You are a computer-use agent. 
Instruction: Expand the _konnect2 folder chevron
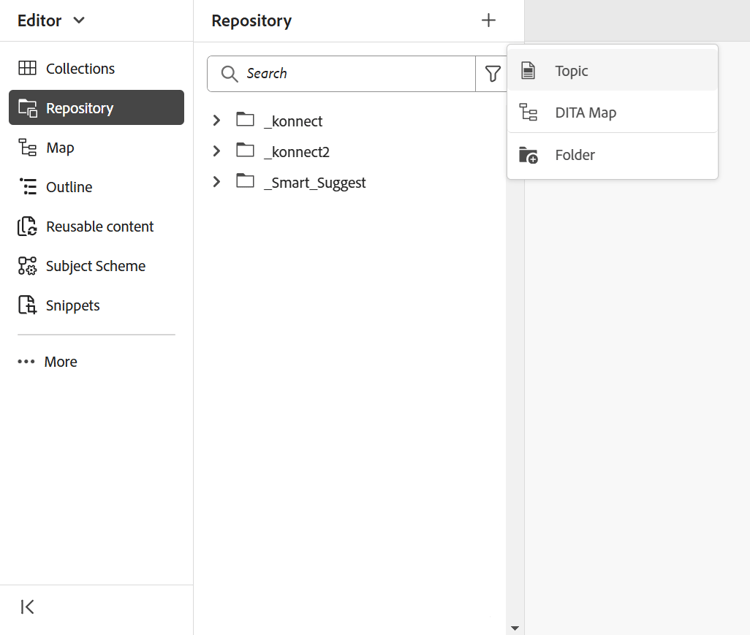click(217, 151)
